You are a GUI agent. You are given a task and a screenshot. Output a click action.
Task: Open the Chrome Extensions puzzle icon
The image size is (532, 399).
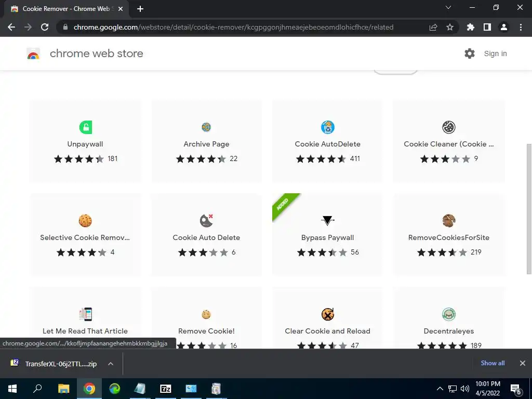point(471,27)
